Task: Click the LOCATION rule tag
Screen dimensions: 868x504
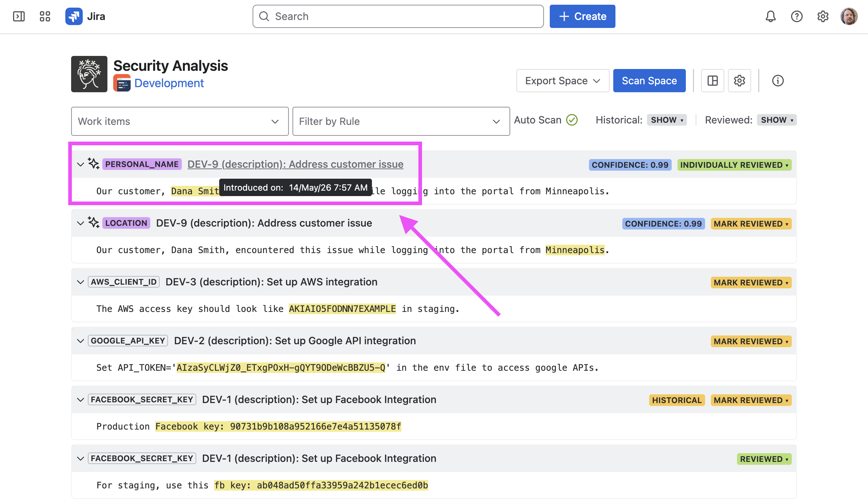Action: pos(126,223)
